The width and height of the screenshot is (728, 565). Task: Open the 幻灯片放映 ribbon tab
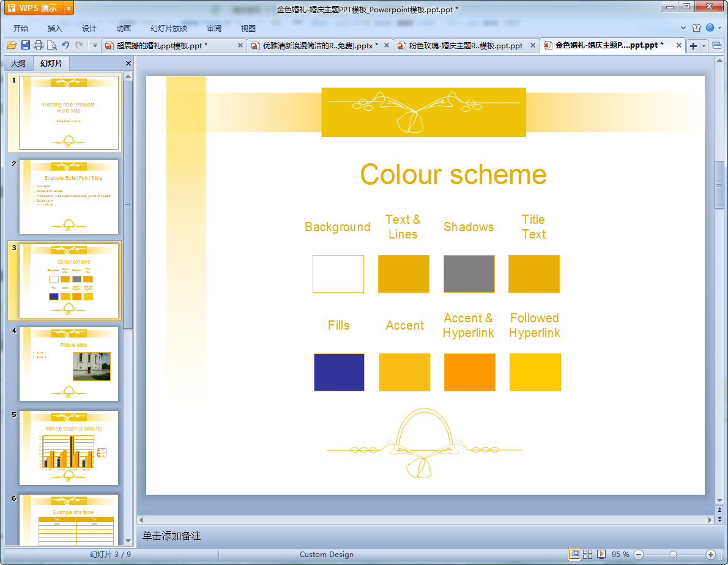coord(169,28)
